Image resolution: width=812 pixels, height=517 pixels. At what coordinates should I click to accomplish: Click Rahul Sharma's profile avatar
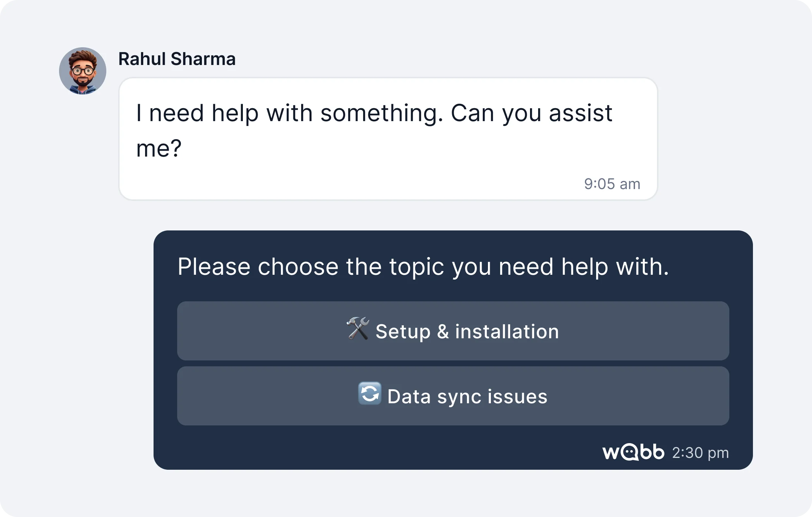click(83, 71)
